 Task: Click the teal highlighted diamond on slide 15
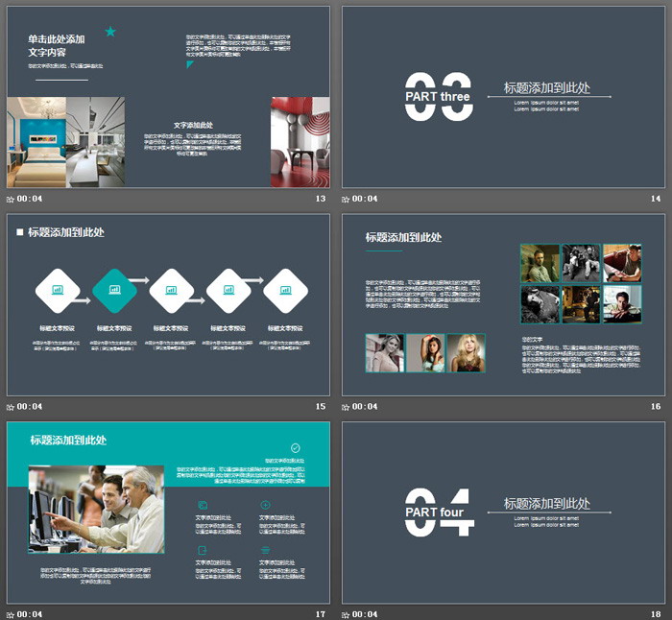pyautogui.click(x=115, y=290)
